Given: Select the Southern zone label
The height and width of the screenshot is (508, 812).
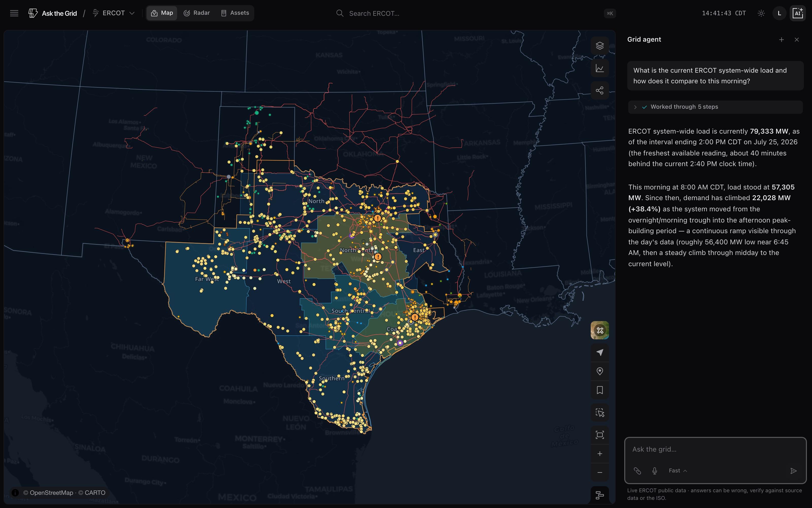Looking at the screenshot, I should [331, 378].
